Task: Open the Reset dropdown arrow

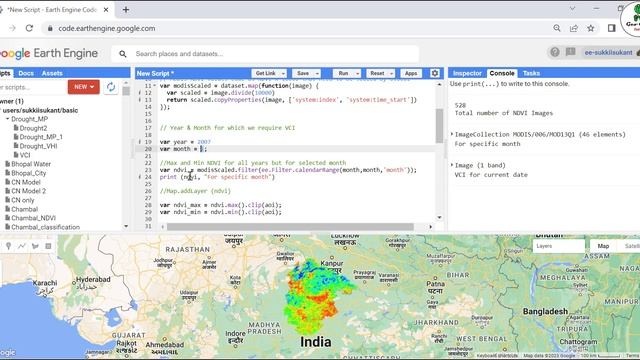Action: 391,73
